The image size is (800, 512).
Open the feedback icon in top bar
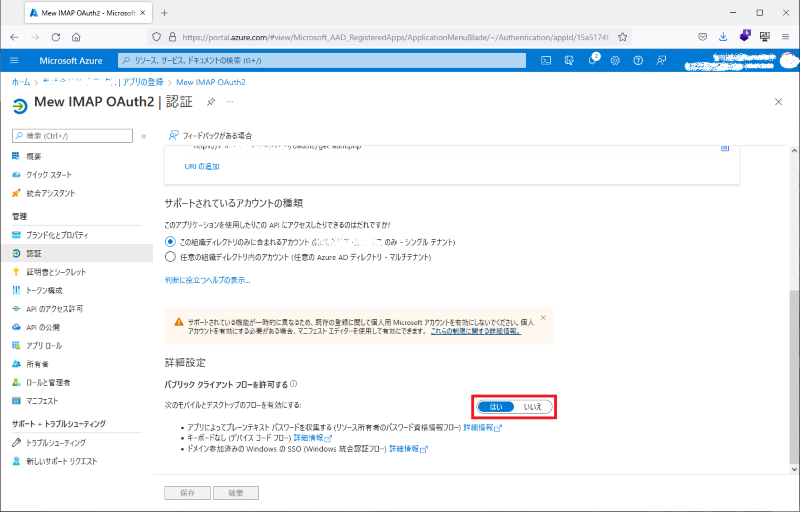tap(661, 60)
